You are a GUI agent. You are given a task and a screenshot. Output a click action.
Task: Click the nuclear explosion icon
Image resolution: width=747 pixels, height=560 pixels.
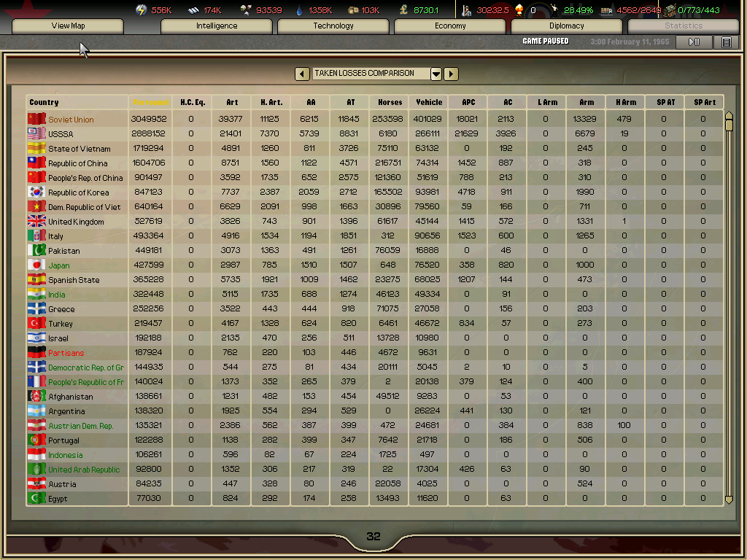point(519,10)
